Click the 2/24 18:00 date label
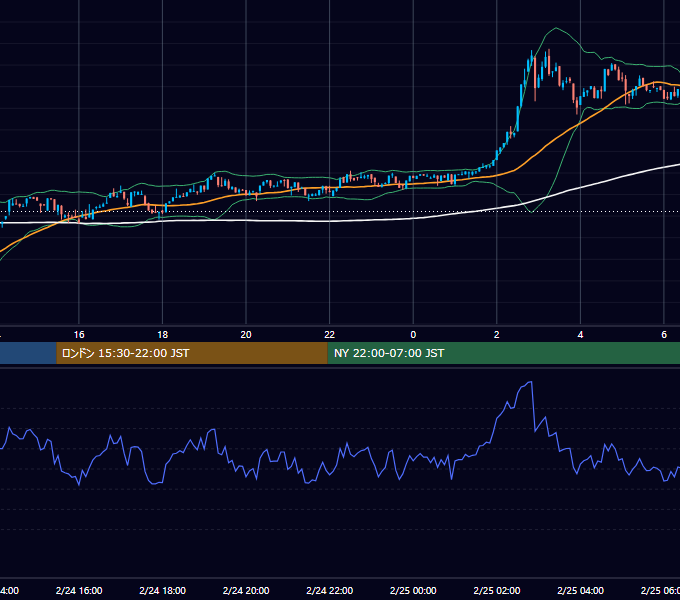 (162, 590)
